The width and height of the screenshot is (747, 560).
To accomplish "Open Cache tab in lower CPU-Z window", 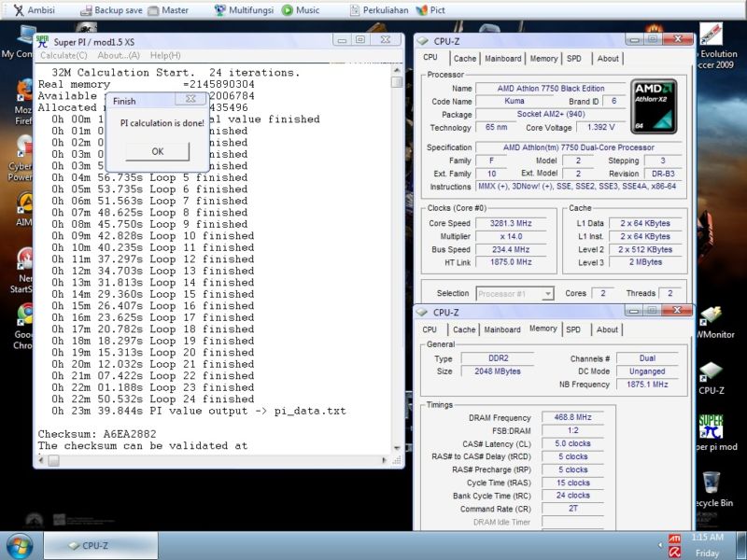I will [464, 329].
